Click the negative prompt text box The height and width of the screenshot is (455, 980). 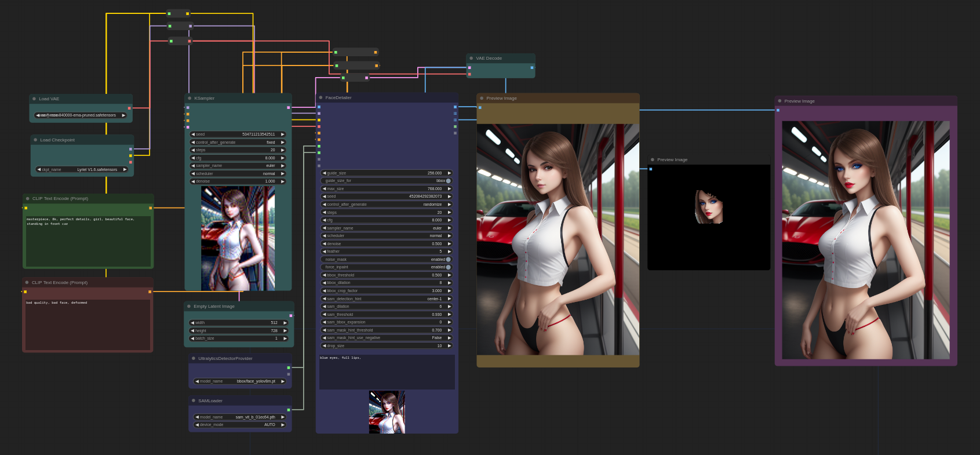click(88, 325)
